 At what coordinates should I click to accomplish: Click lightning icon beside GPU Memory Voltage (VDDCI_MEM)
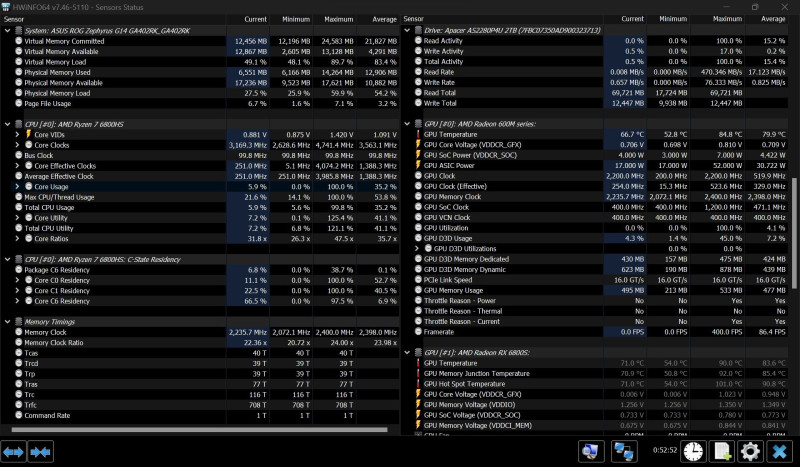click(418, 425)
